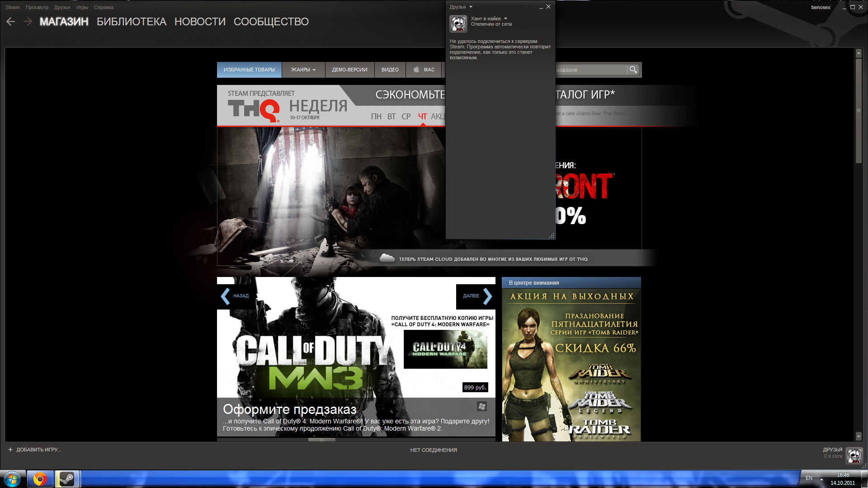Click ДРУЗЬЯ 0 в сети label
868x488 pixels.
(833, 453)
